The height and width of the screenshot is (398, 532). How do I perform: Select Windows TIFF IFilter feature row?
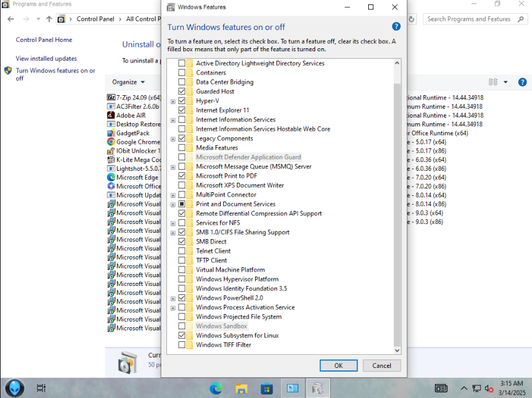(223, 345)
